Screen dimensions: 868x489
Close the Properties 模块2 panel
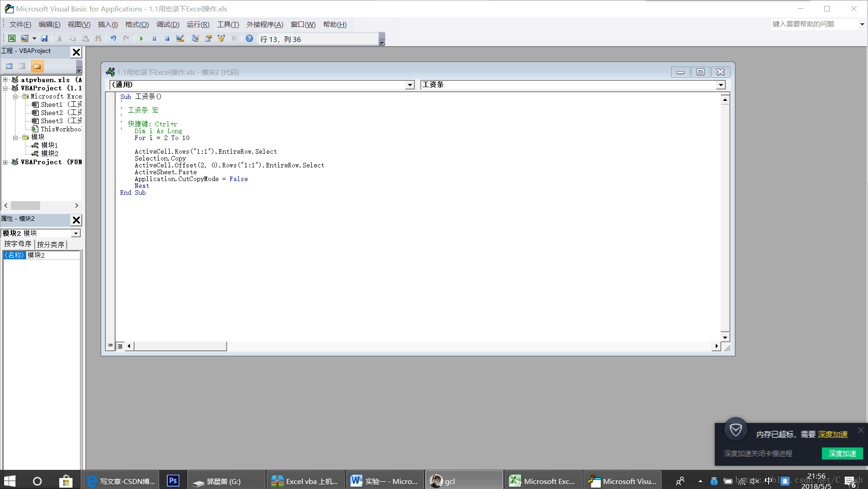click(x=76, y=220)
